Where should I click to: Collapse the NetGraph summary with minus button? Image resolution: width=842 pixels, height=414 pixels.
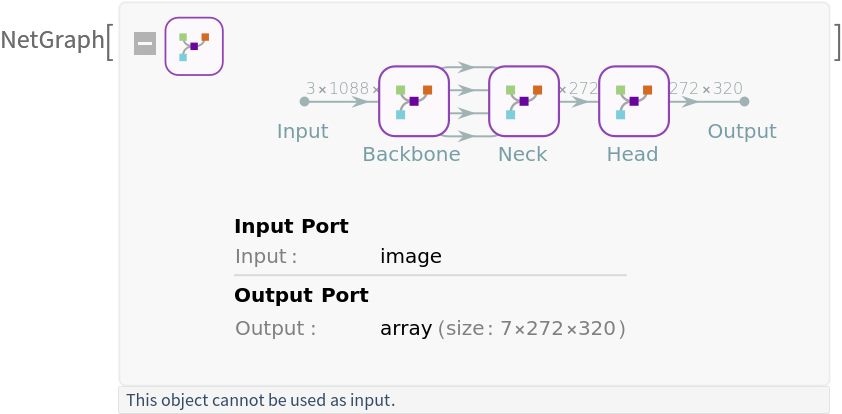click(x=145, y=44)
